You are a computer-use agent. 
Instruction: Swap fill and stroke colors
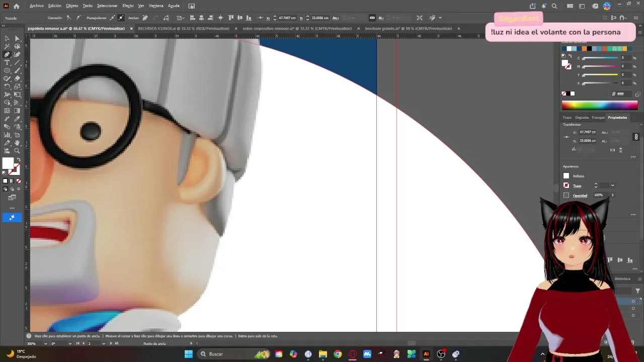click(x=19, y=159)
